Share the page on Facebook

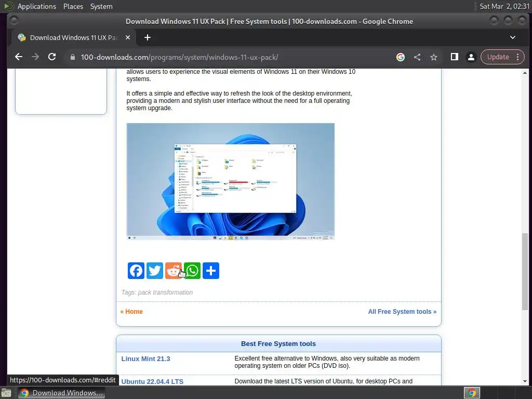136,271
